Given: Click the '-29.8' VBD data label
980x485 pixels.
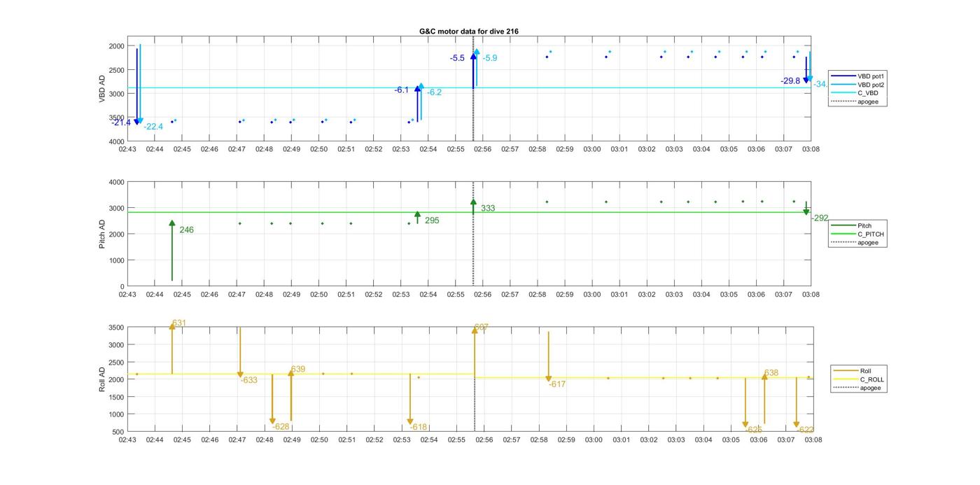Looking at the screenshot, I should point(790,81).
